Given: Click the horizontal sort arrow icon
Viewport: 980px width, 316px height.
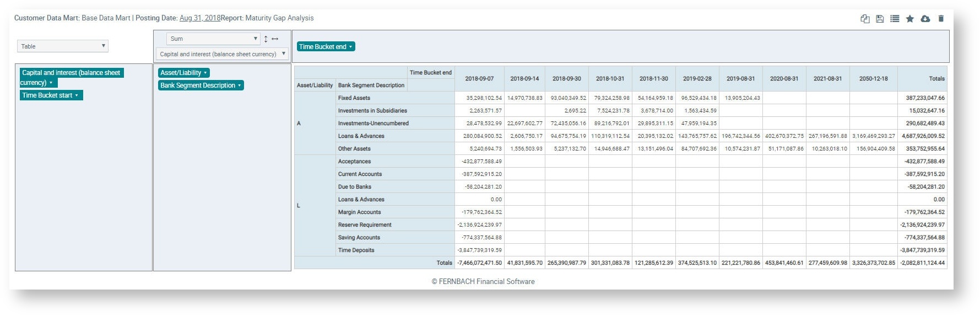Looking at the screenshot, I should tap(275, 39).
